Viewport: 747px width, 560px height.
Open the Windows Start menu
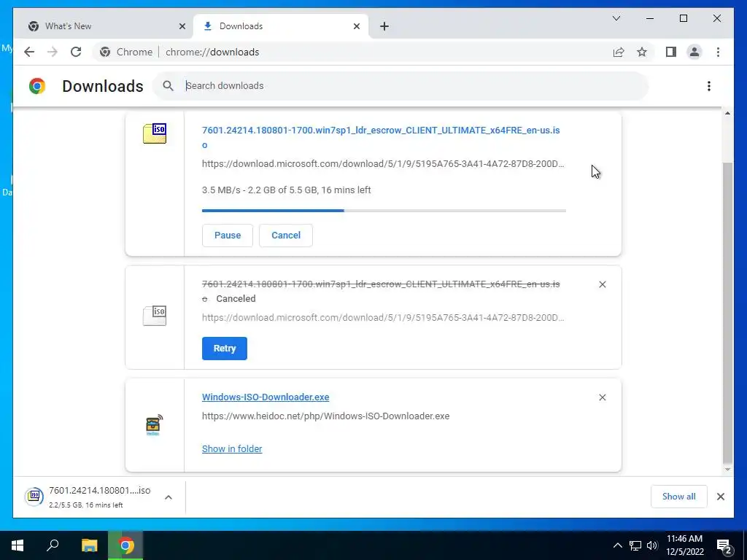[x=18, y=545]
